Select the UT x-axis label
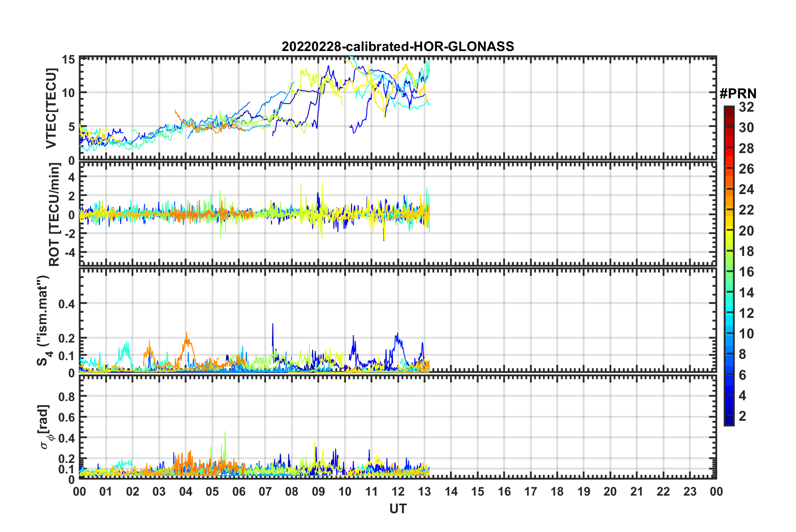Viewport: 796px width, 532px height. [398, 509]
